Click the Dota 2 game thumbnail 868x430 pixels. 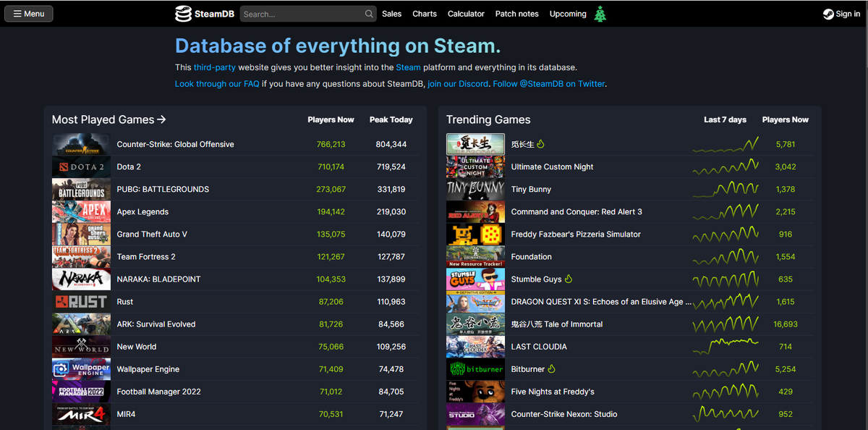tap(81, 166)
